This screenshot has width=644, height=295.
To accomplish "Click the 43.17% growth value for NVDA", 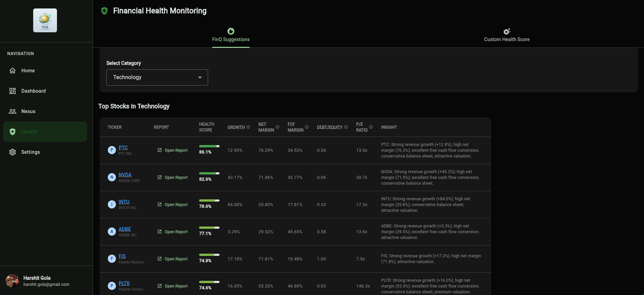I will click(235, 178).
